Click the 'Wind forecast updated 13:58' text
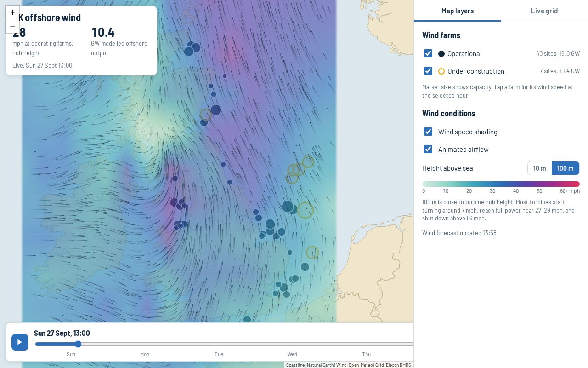 pos(459,233)
